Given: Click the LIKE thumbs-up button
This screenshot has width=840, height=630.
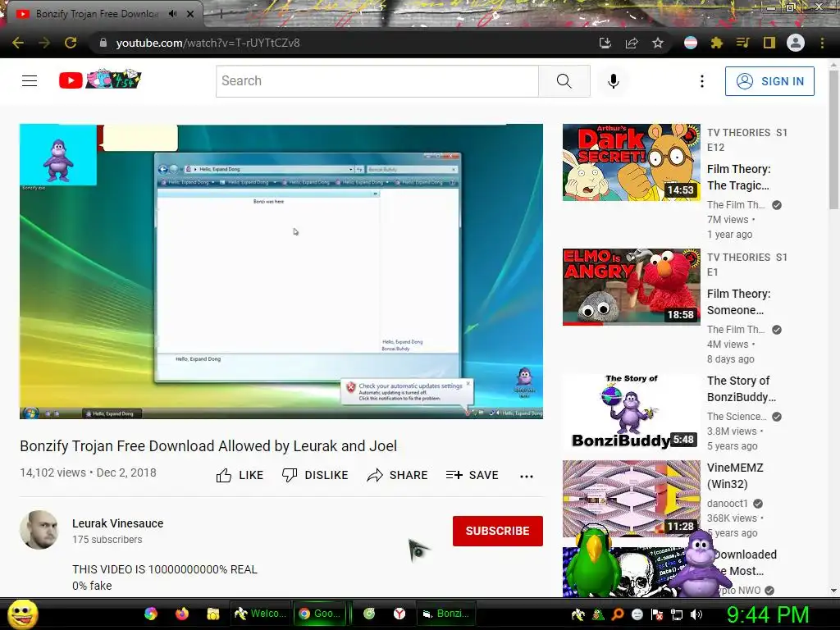Looking at the screenshot, I should (240, 475).
